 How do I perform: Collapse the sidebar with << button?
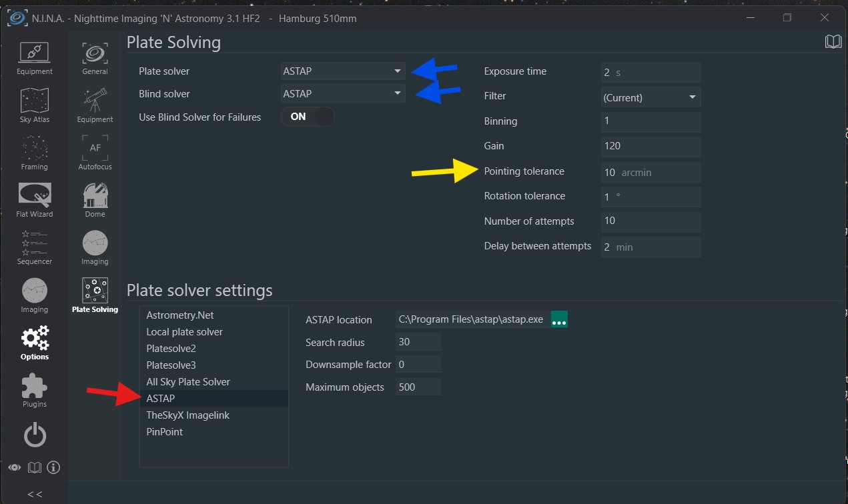tap(35, 494)
